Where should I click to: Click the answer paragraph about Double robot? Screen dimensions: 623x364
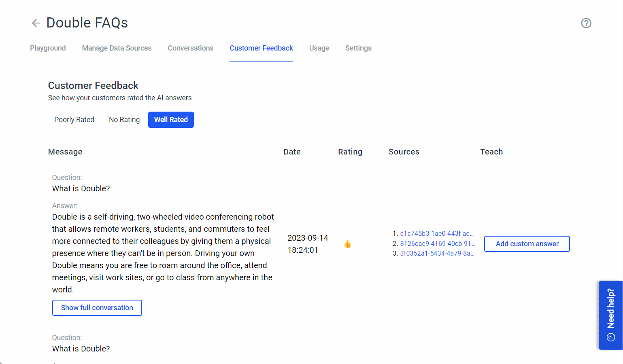163,253
